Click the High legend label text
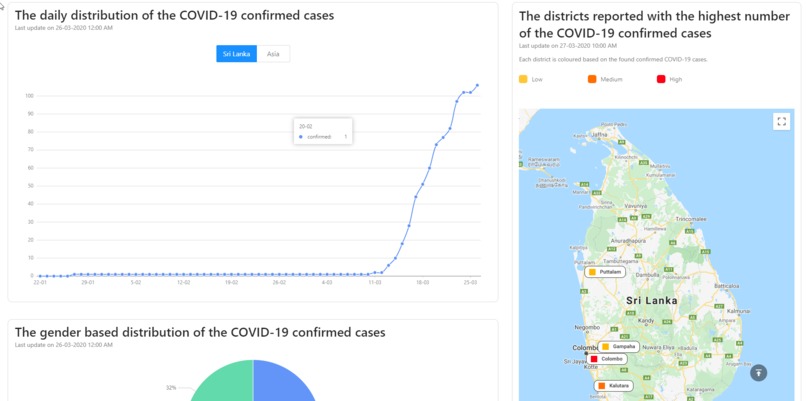 (675, 80)
